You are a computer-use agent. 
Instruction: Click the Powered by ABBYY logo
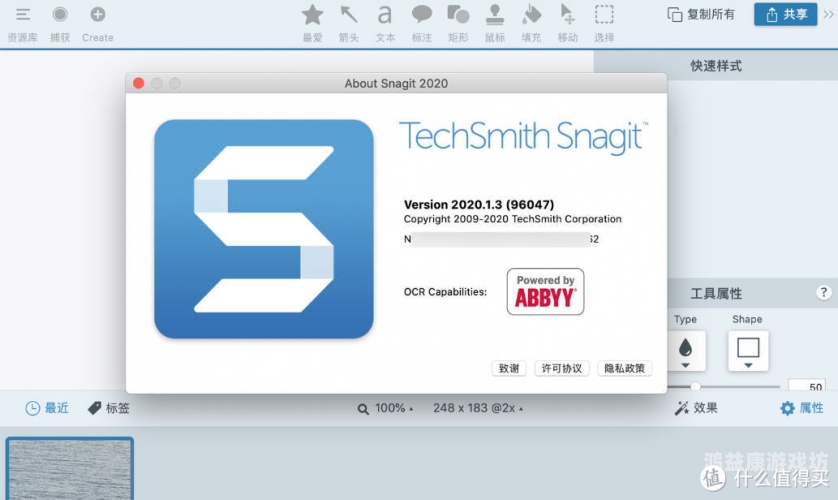tap(545, 292)
